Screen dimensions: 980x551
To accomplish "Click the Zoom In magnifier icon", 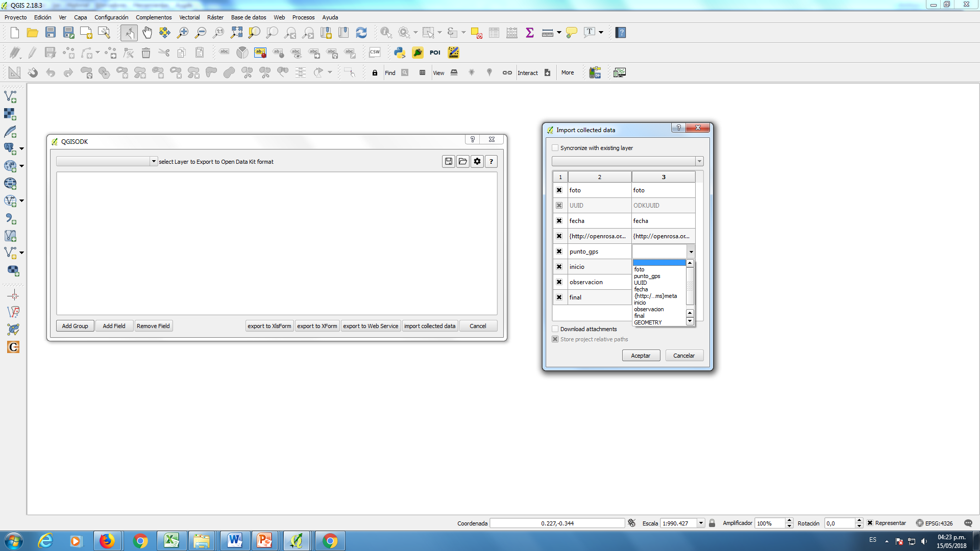I will [x=182, y=33].
